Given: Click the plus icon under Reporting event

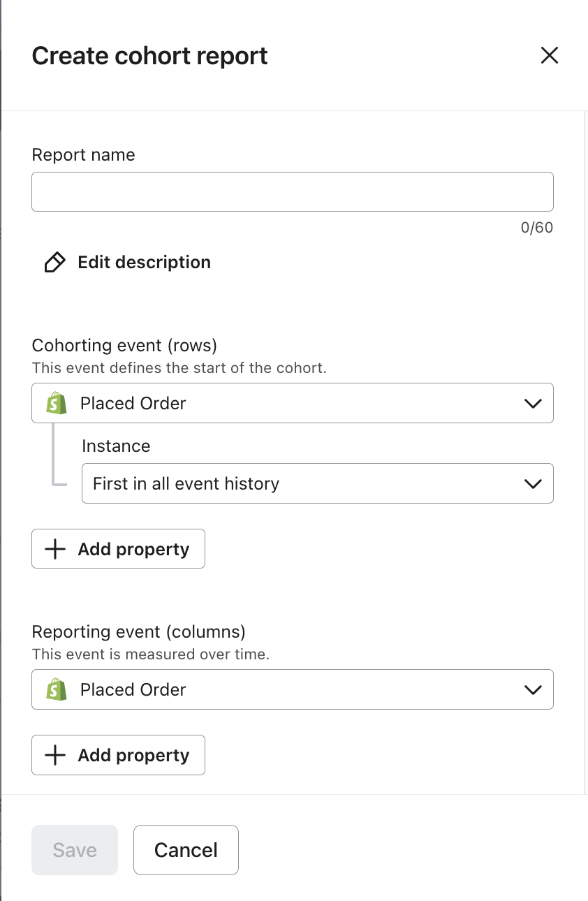Looking at the screenshot, I should [x=55, y=755].
